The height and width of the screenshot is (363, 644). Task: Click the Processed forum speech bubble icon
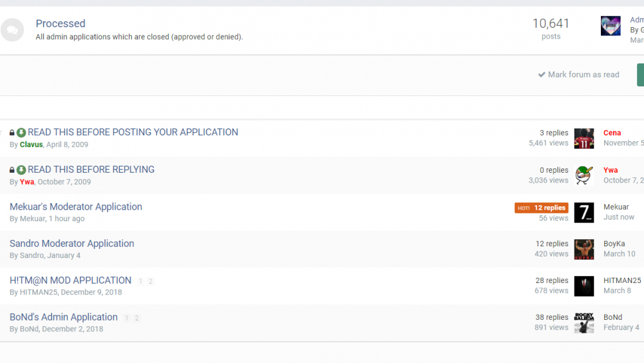point(12,30)
